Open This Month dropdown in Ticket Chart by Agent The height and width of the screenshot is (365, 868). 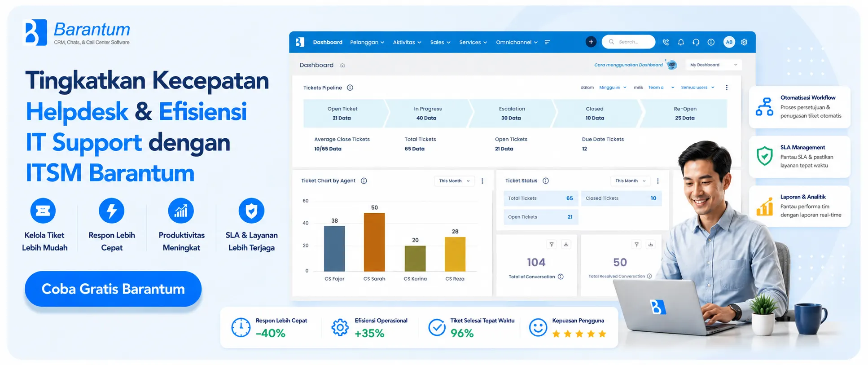pos(455,181)
